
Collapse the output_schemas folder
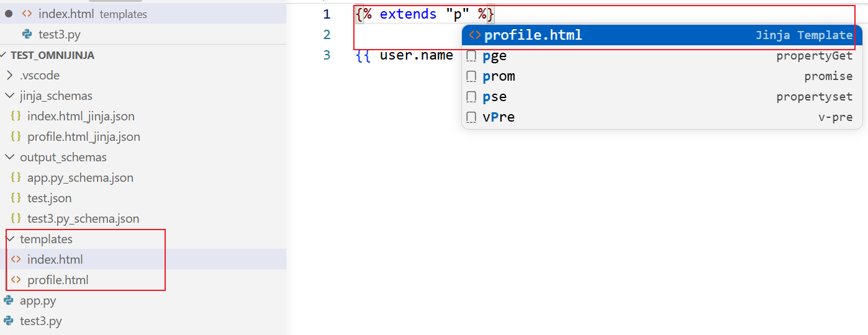(143, 157)
